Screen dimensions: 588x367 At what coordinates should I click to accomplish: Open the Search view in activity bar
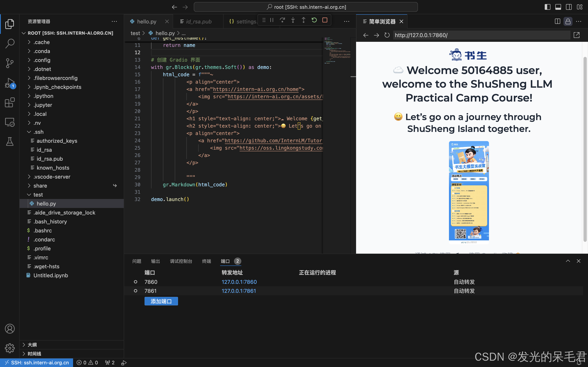pos(10,43)
